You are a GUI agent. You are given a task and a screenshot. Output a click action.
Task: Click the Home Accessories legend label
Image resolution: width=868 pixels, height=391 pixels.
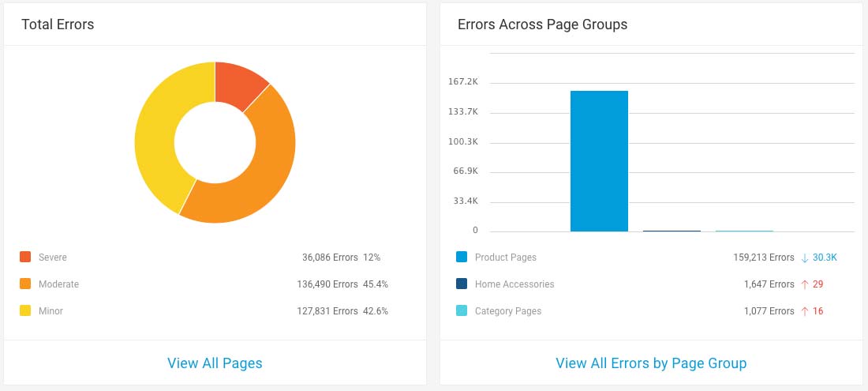(514, 284)
